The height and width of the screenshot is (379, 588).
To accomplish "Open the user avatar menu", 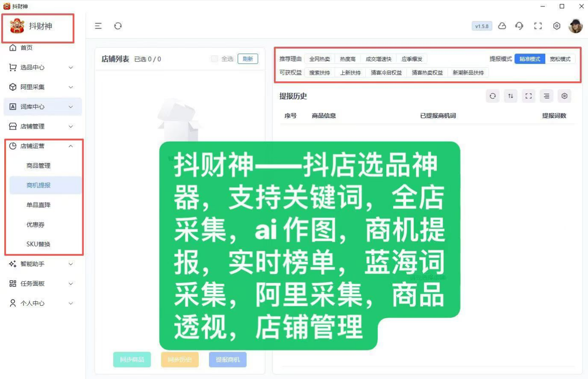I will [x=576, y=26].
